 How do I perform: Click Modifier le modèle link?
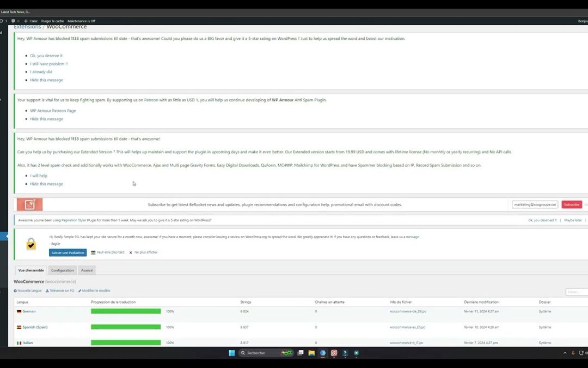[94, 291]
